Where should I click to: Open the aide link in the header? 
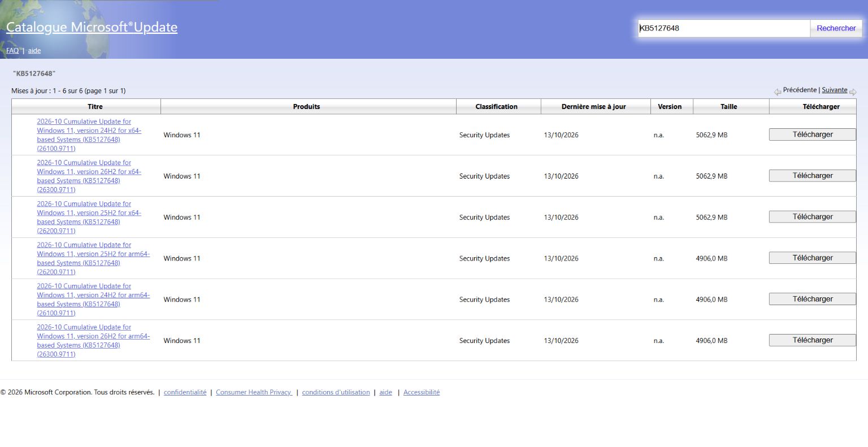point(34,51)
